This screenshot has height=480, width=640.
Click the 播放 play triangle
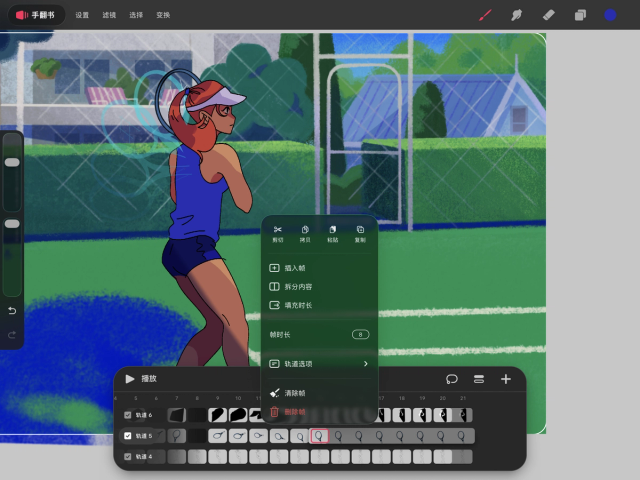click(x=130, y=379)
